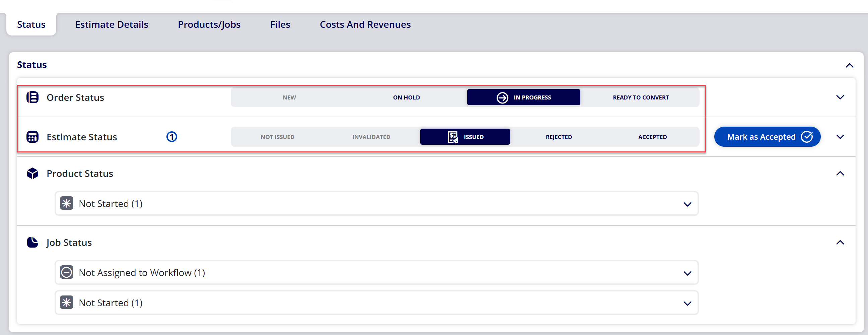Select the In Progress order status
This screenshot has height=335, width=868.
[x=523, y=97]
